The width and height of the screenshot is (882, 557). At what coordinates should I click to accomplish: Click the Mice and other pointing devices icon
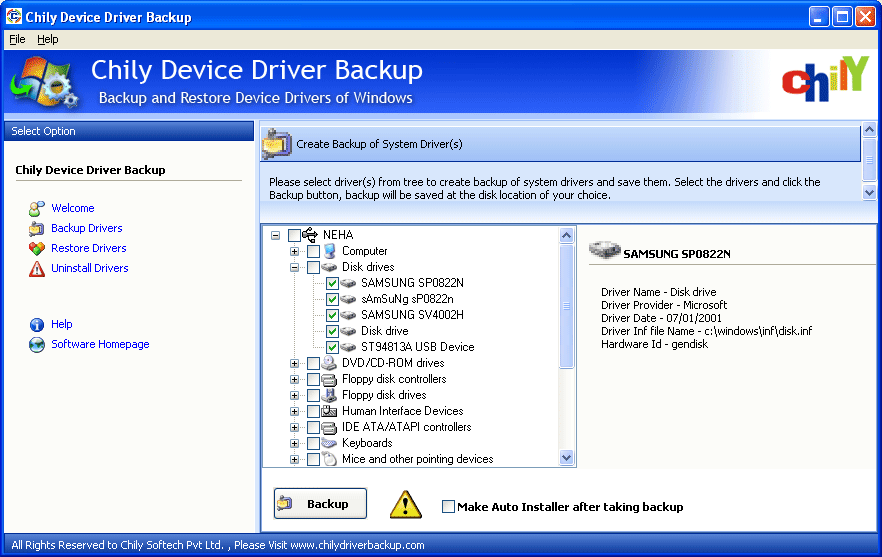pyautogui.click(x=330, y=459)
